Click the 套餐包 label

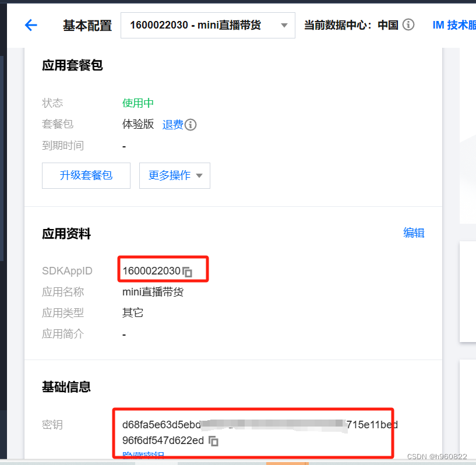pos(58,124)
